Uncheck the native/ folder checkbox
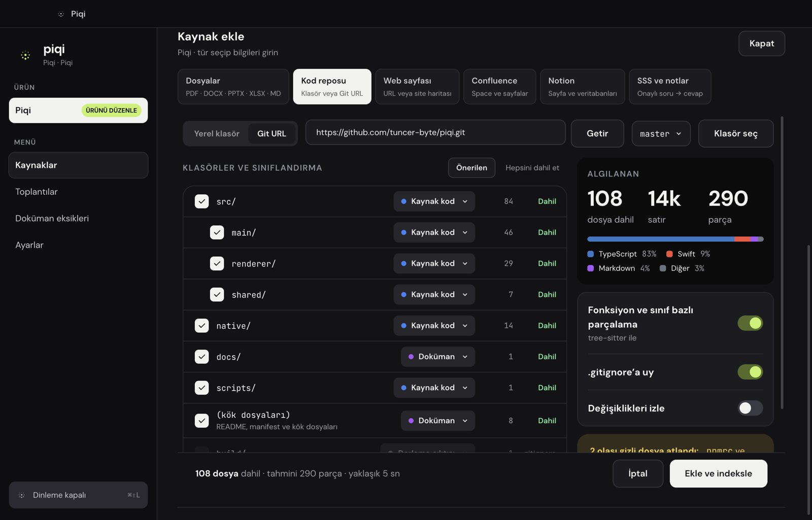This screenshot has width=812, height=520. pyautogui.click(x=201, y=326)
